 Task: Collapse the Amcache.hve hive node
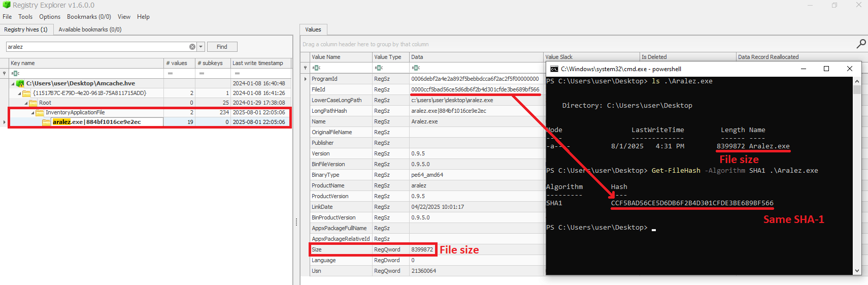[x=13, y=83]
